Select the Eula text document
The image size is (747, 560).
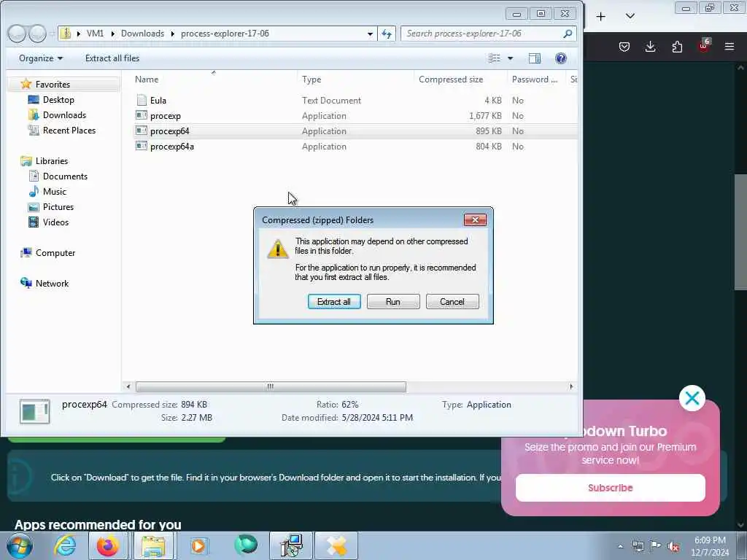pos(158,101)
